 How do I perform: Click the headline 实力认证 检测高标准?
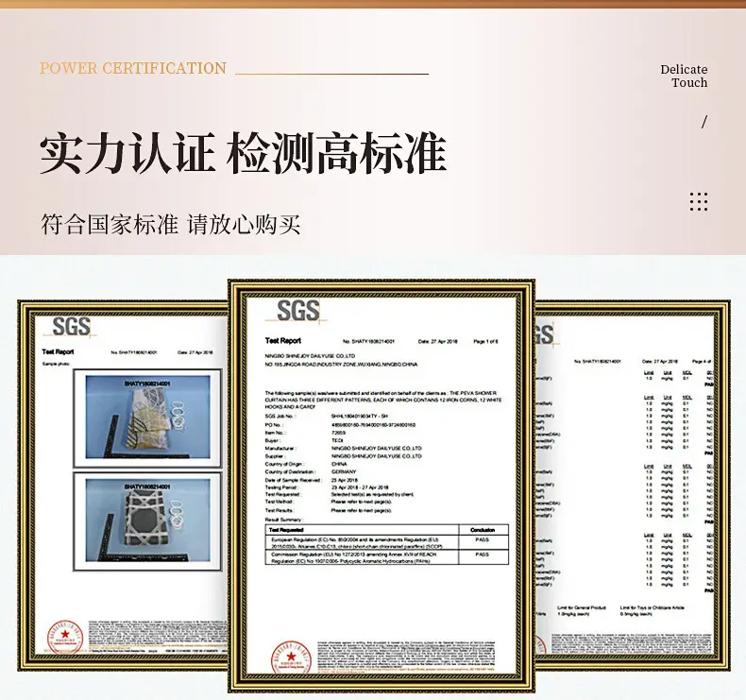coord(243,153)
